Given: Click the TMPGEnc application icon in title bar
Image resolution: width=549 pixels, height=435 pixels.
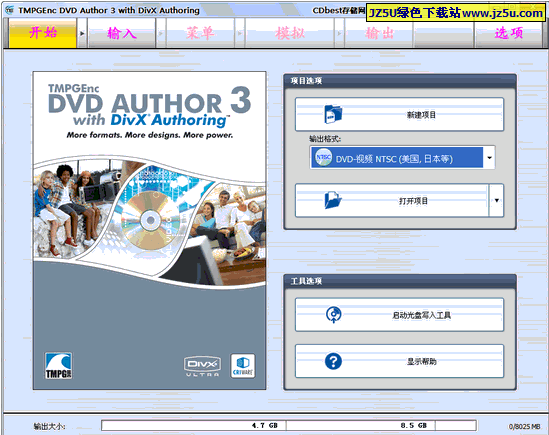Looking at the screenshot, I should [9, 10].
